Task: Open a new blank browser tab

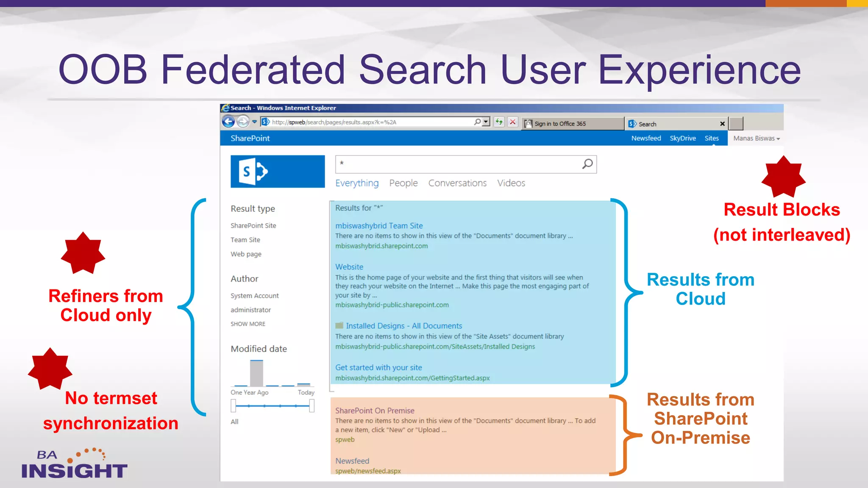Action: pos(736,123)
